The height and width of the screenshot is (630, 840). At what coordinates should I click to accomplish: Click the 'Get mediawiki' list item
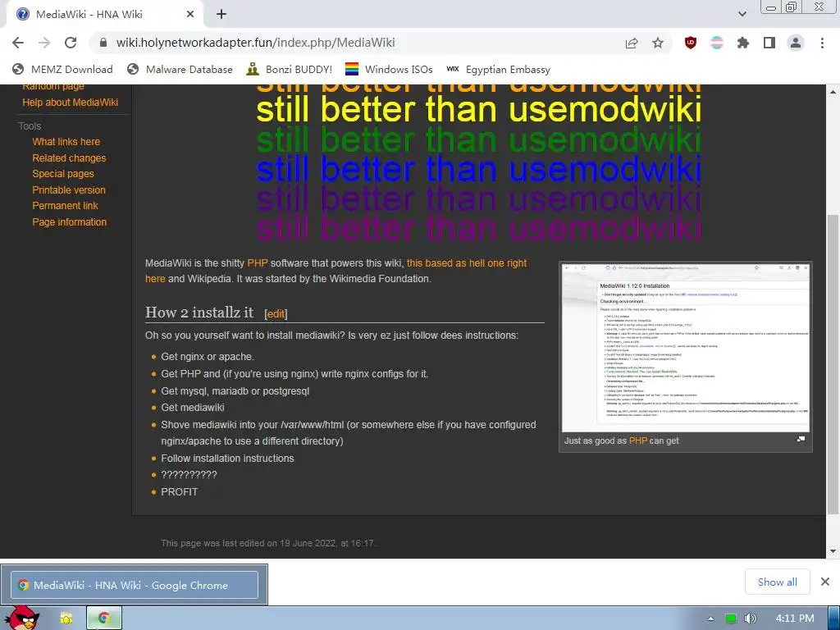point(193,408)
